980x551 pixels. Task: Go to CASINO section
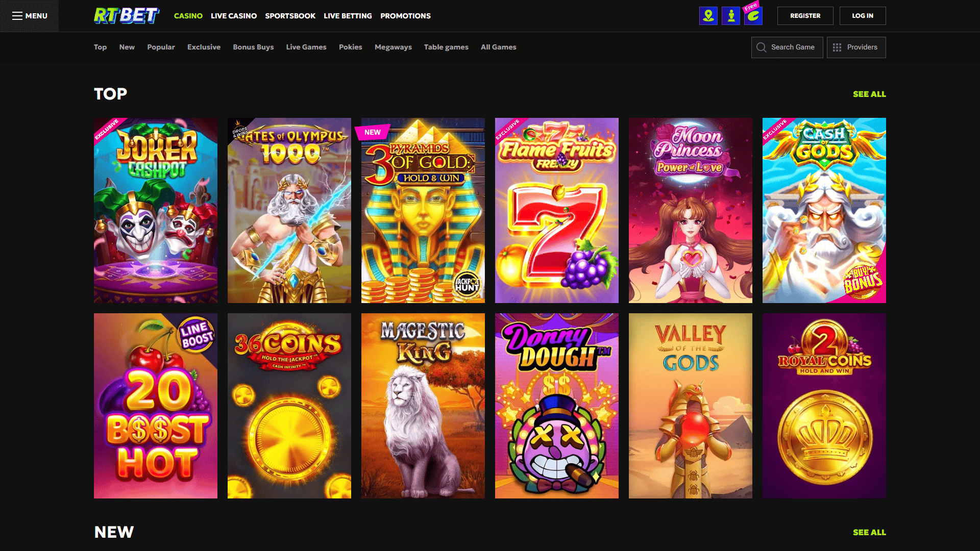pos(188,16)
